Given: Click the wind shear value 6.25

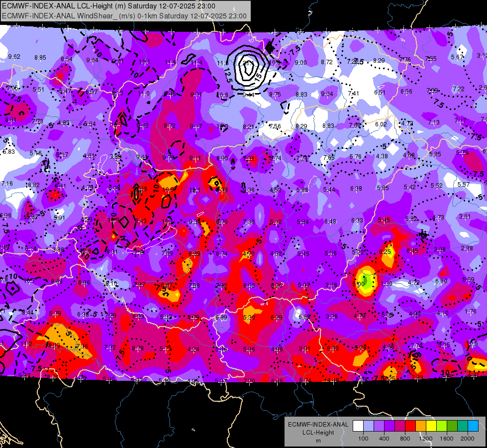Looking at the screenshot, I should point(385,251).
